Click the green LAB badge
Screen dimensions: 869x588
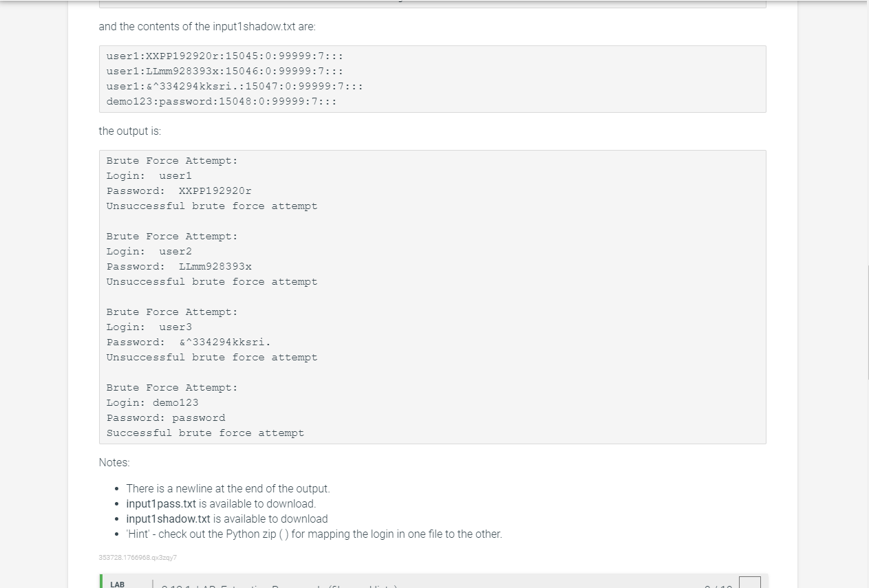point(117,583)
